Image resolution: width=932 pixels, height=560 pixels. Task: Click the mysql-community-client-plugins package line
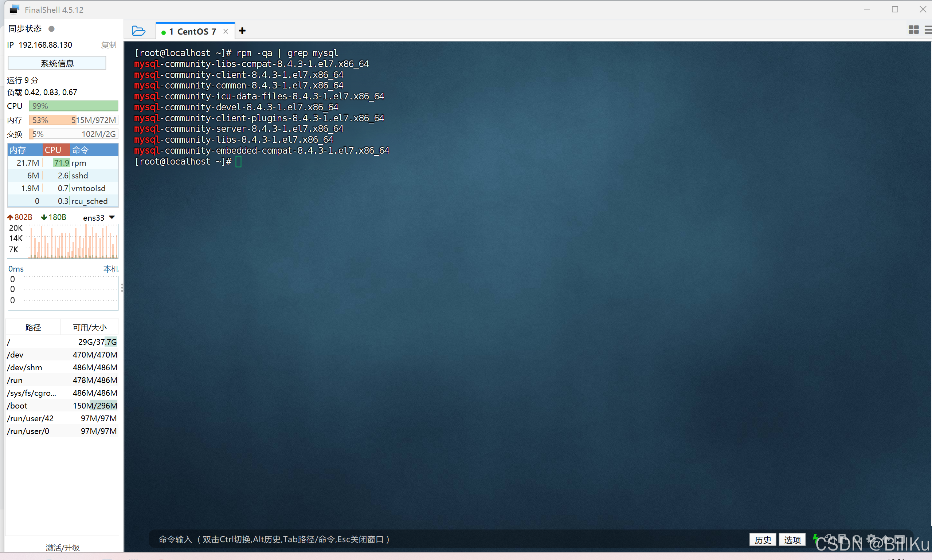tap(259, 118)
